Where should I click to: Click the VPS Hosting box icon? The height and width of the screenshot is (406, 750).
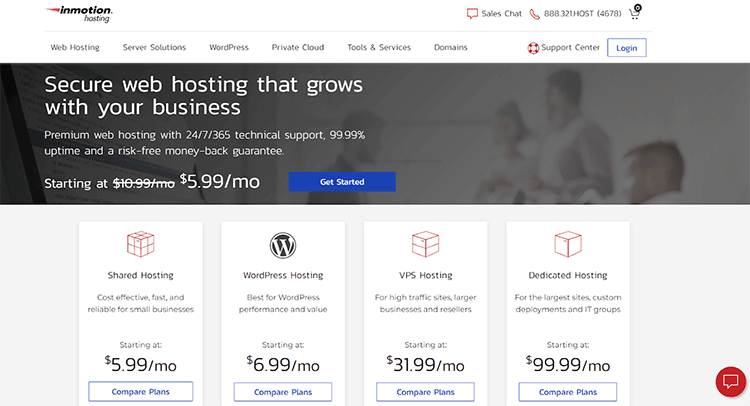click(x=425, y=244)
